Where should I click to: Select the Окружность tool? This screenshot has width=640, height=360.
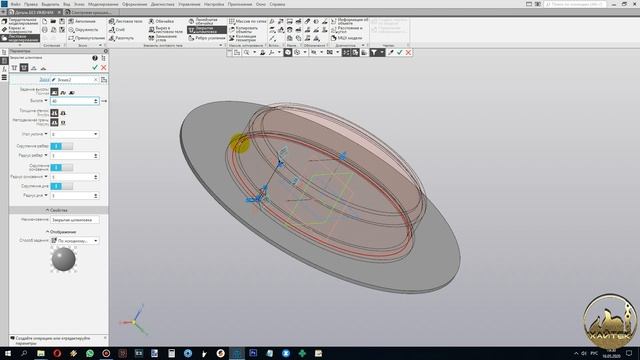pos(83,30)
